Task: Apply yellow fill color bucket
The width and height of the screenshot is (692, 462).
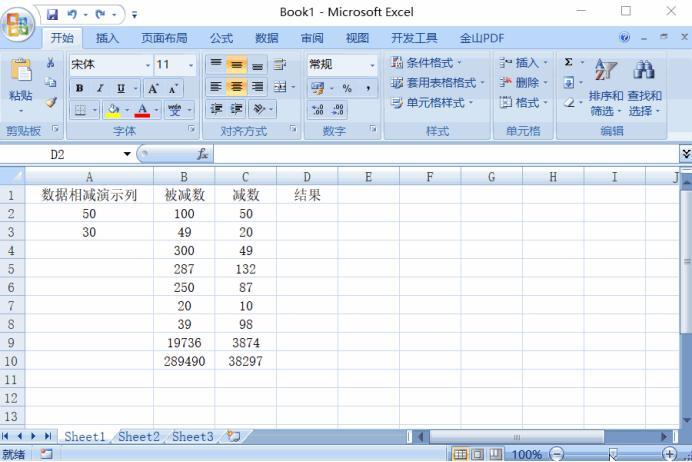Action: click(113, 109)
